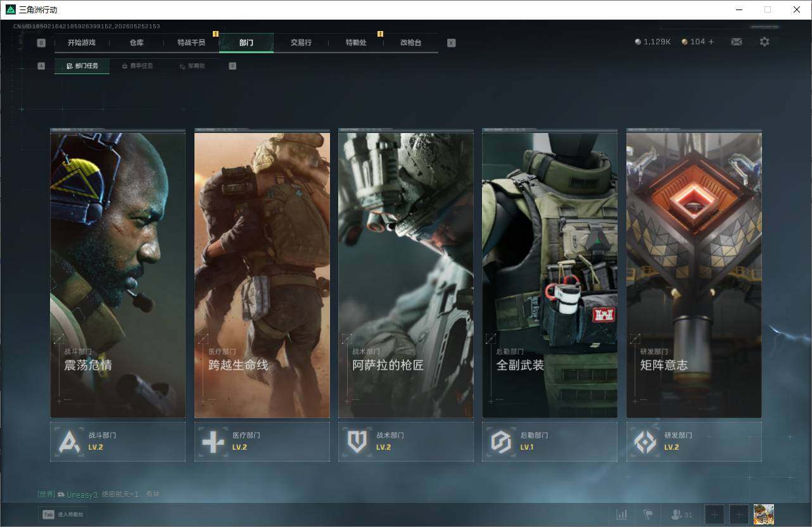This screenshot has width=812, height=527.
Task: Switch to the 特战干员 tab
Action: [191, 43]
